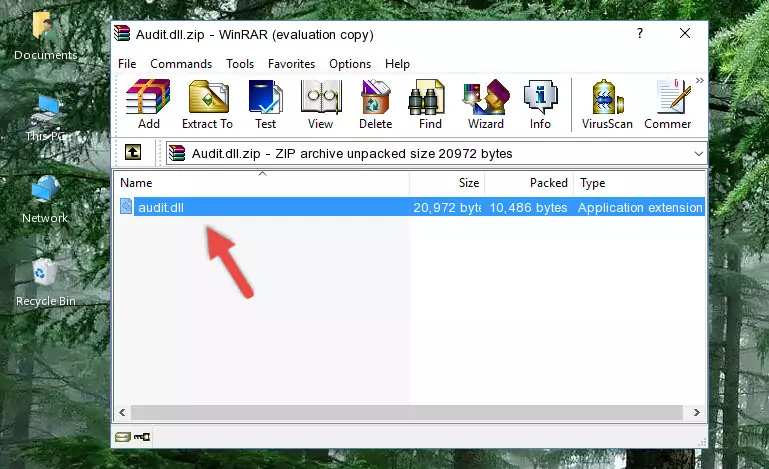
Task: Select the audit.dll file row
Action: pyautogui.click(x=411, y=207)
